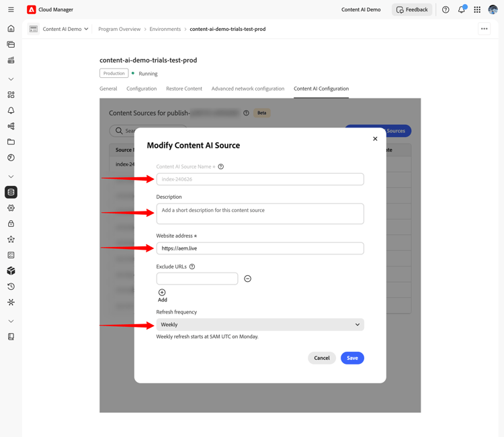Collapse the first sidebar section chevron
504x437 pixels.
(x=11, y=79)
